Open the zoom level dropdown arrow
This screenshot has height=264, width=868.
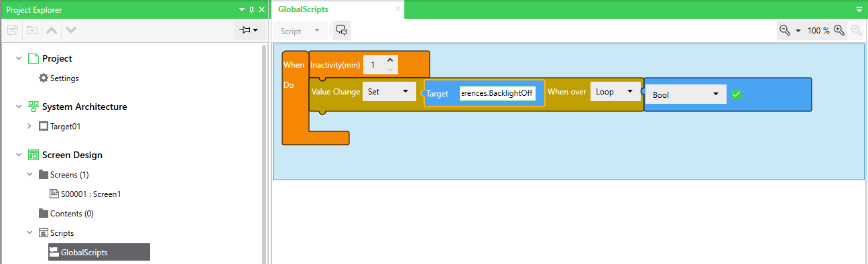click(x=798, y=31)
